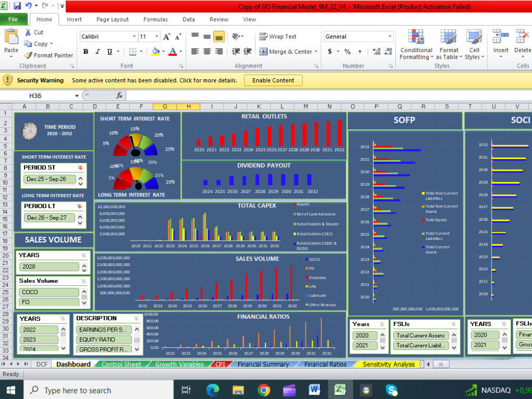Decrease font size with Shrink Font
This screenshot has width=532, height=399.
pos(178,37)
